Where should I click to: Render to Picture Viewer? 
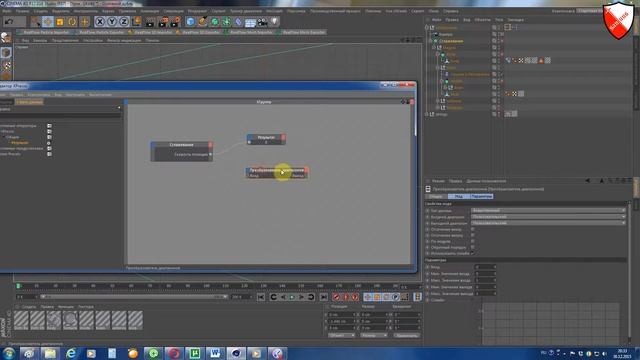pos(163,21)
